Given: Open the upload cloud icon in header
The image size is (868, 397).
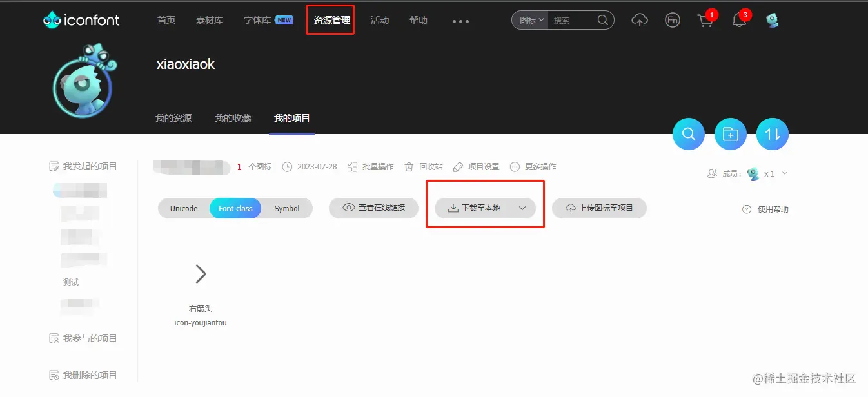Looking at the screenshot, I should [x=639, y=20].
